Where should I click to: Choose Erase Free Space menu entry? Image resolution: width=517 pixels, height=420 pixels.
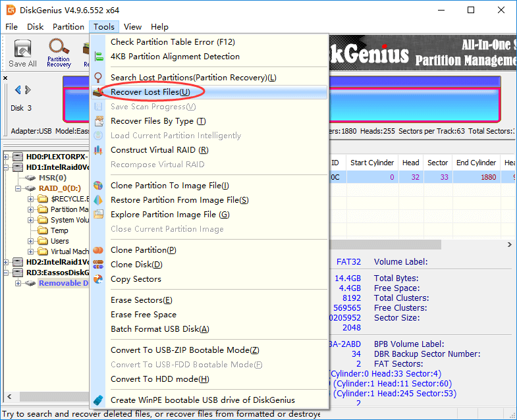pos(143,315)
